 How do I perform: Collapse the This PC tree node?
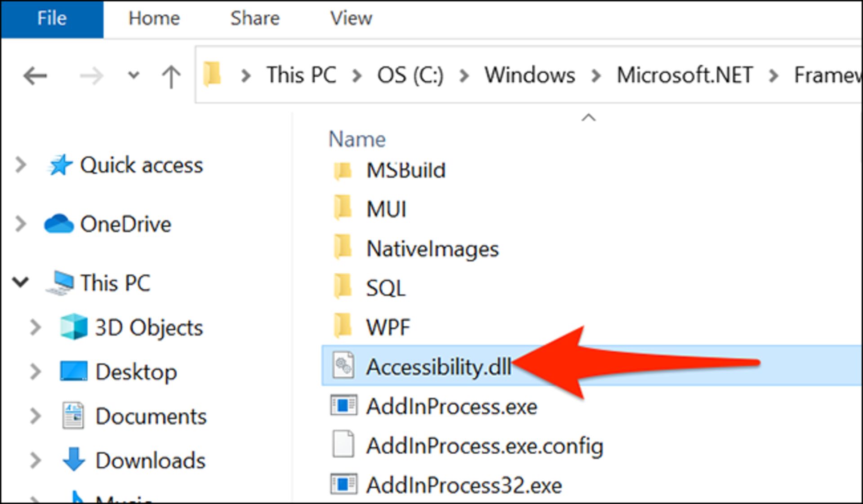point(21,283)
